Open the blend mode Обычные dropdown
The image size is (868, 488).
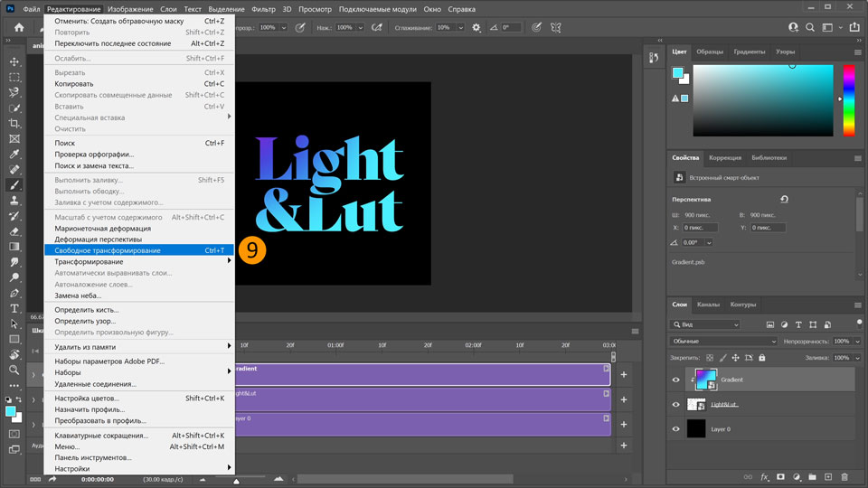tap(723, 342)
